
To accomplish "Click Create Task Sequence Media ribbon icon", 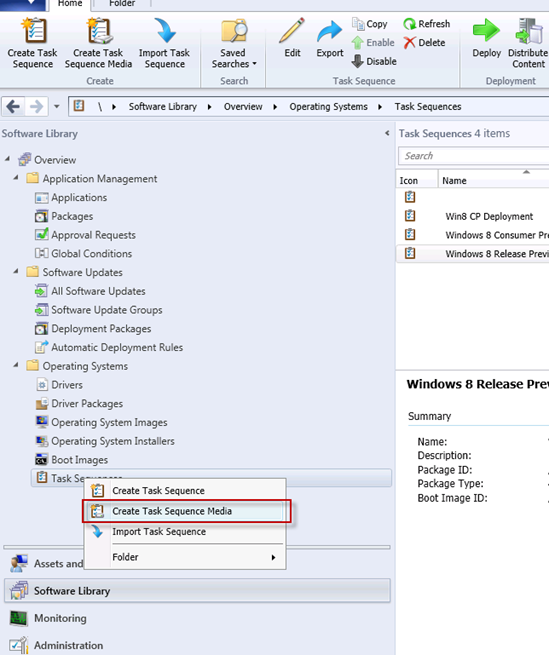I will 98,30.
